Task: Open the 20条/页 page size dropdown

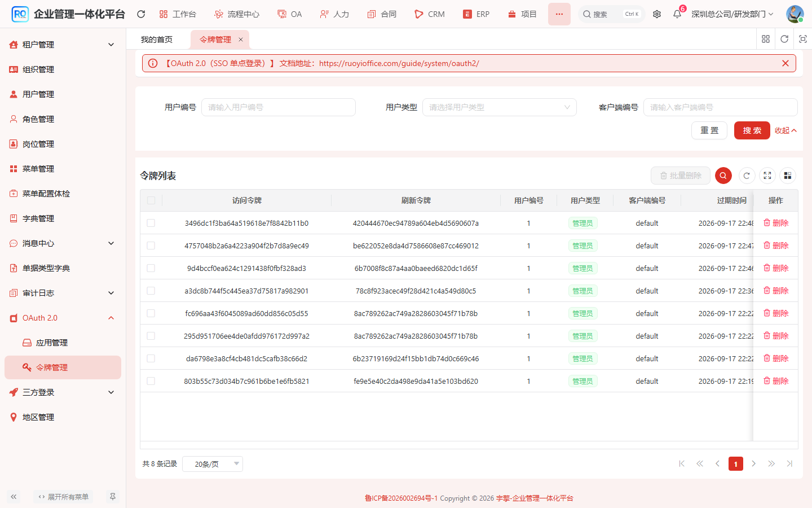Action: coord(213,464)
